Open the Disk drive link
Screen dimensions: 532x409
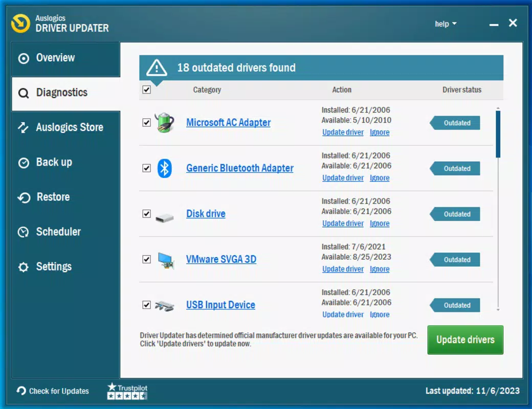[206, 214]
